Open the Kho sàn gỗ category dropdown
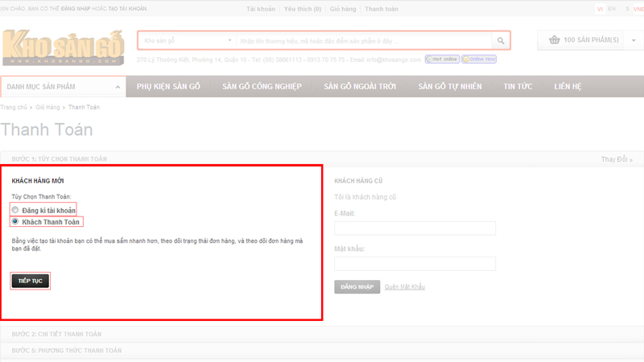This screenshot has width=644, height=362. (x=187, y=40)
